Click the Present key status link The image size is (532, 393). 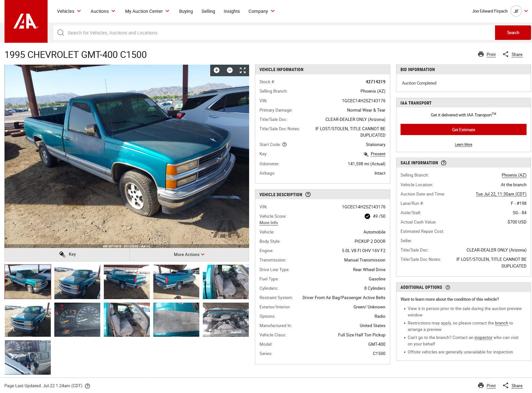pos(378,154)
